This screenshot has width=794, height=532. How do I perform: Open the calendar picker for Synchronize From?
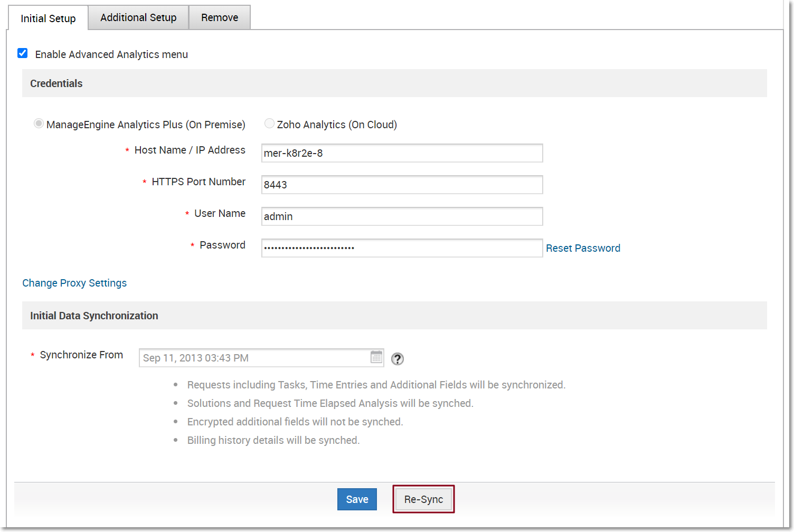click(x=376, y=357)
